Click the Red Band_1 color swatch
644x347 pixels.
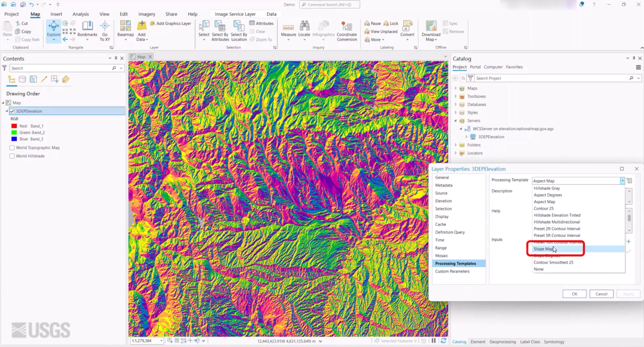coord(14,126)
